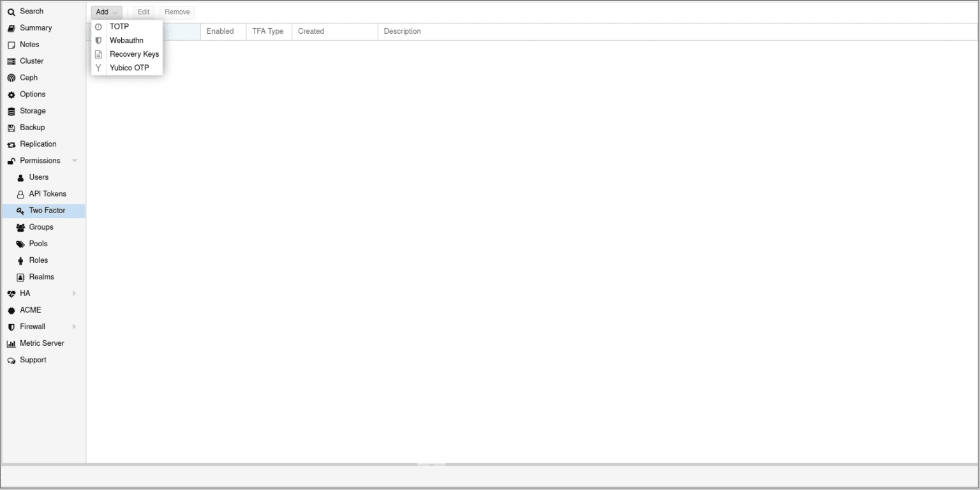Open the Search section
The width and height of the screenshot is (980, 490).
click(x=43, y=11)
